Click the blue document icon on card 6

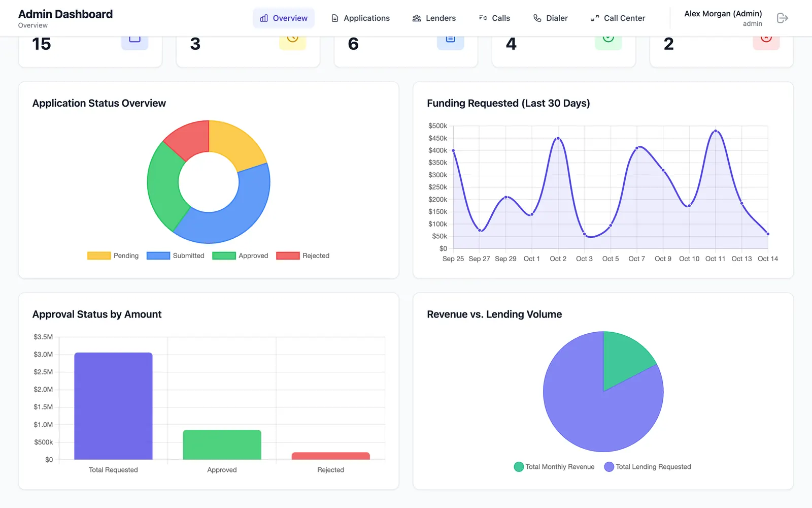[450, 43]
